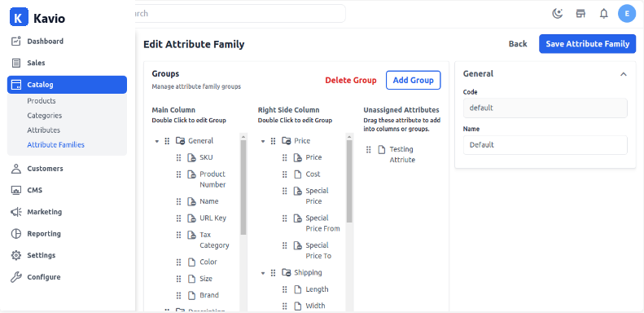This screenshot has width=644, height=313.
Task: Open the storefront icon in header
Action: [x=580, y=14]
